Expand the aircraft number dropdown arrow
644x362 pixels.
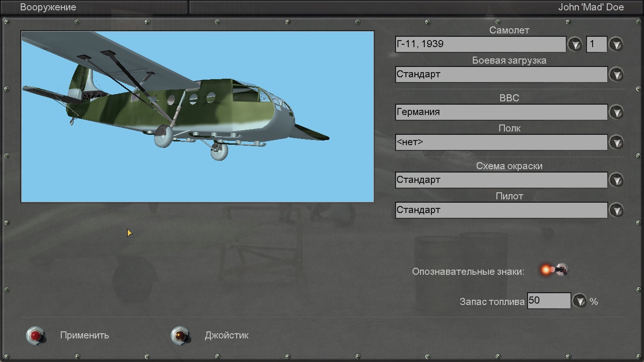[616, 44]
